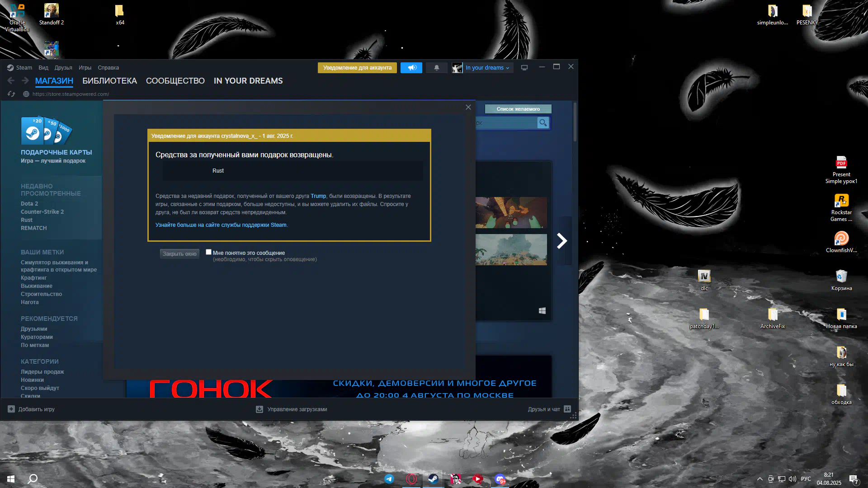Switch to Big Picture mode icon
Viewport: 868px width, 488px height.
point(524,68)
